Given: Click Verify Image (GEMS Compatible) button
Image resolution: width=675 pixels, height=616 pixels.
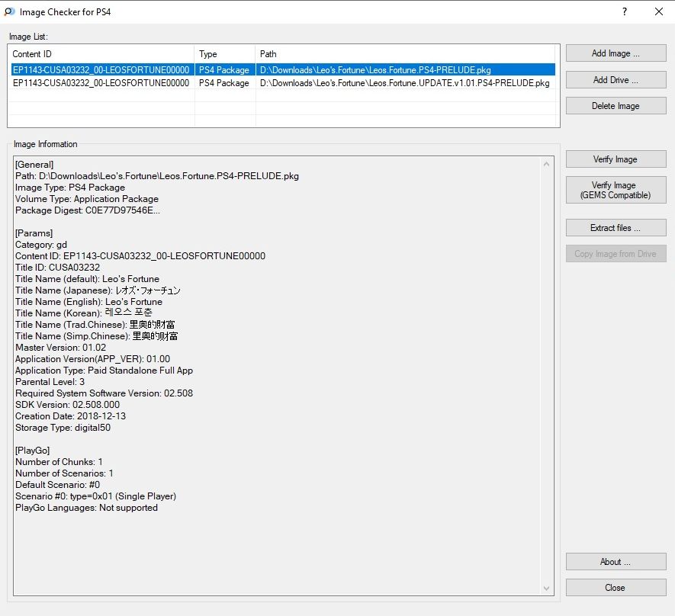Looking at the screenshot, I should pyautogui.click(x=616, y=190).
